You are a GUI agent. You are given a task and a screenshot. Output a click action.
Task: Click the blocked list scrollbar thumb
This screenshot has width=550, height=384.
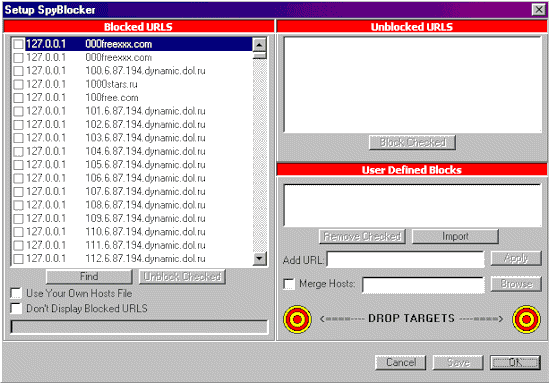260,55
